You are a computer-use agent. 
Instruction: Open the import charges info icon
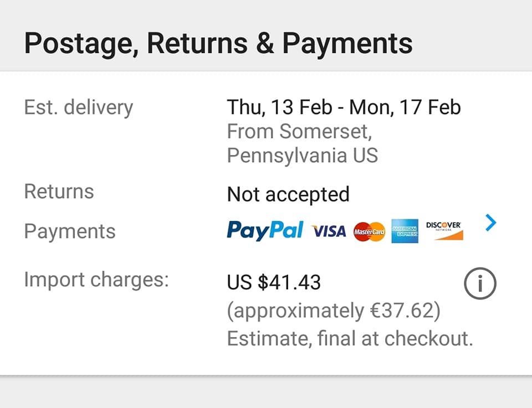(480, 284)
